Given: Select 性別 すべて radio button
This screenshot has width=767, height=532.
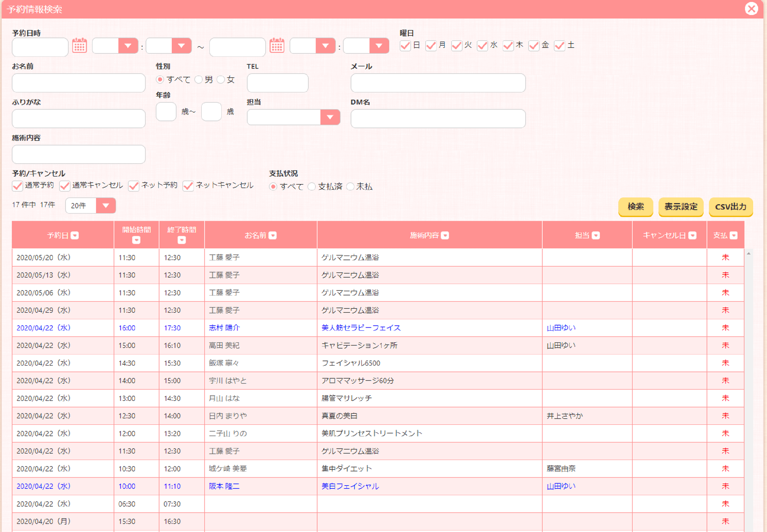Looking at the screenshot, I should (x=160, y=79).
